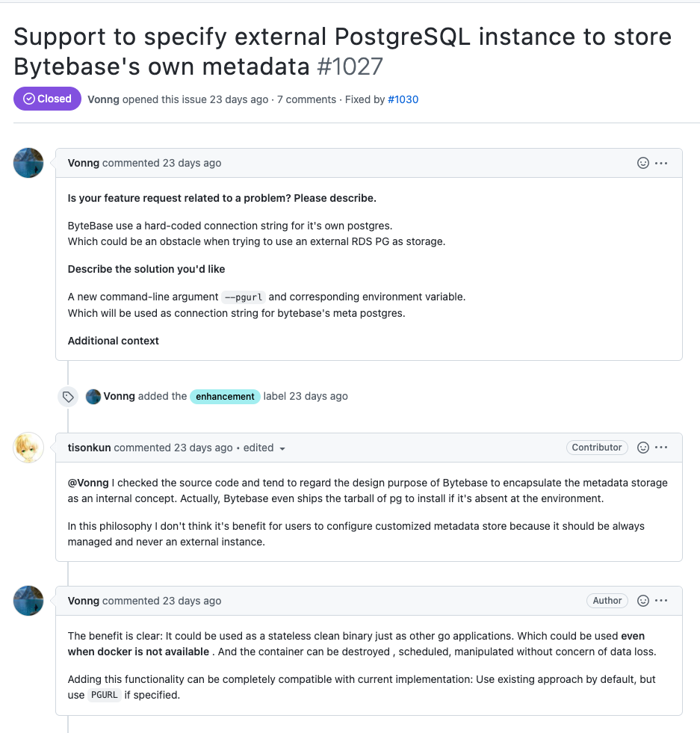Screen dimensions: 700x733
Task: Click the emoji reaction icon on Vonng's first comment
Action: pos(642,163)
